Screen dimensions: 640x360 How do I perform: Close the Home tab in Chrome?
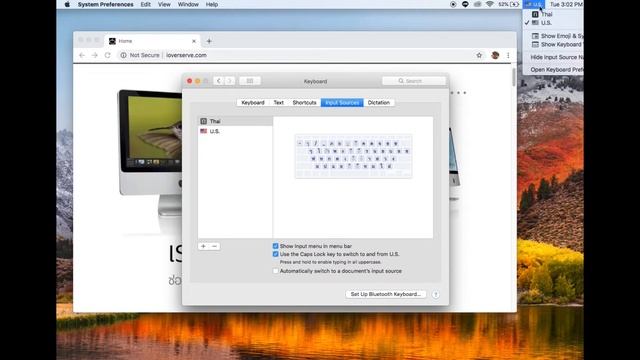pyautogui.click(x=194, y=41)
